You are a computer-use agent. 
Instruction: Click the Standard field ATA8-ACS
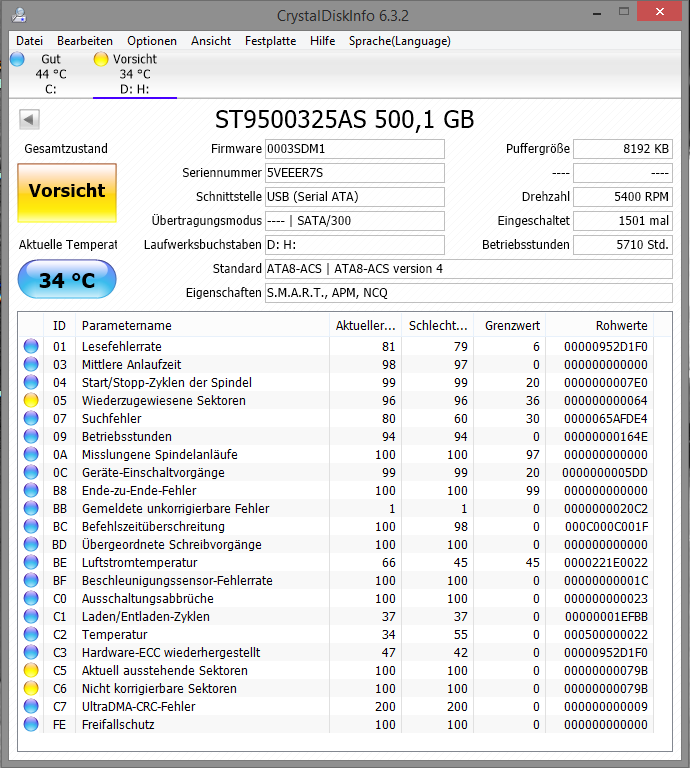click(x=469, y=269)
